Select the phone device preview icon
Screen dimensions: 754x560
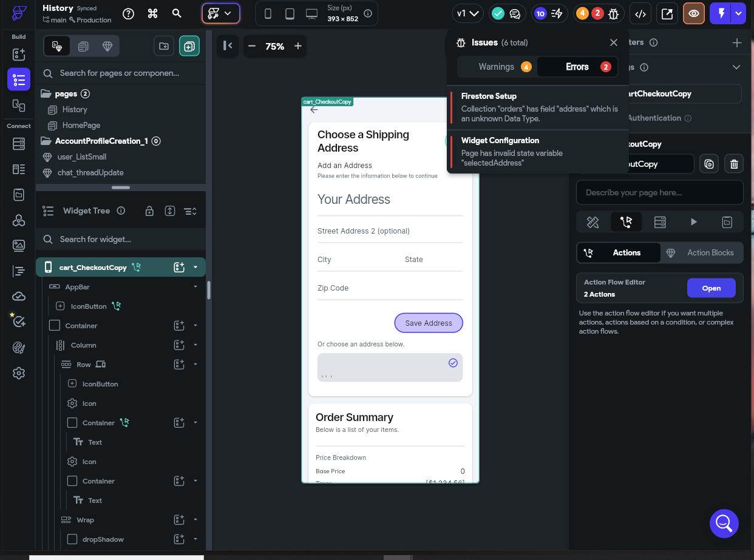268,13
